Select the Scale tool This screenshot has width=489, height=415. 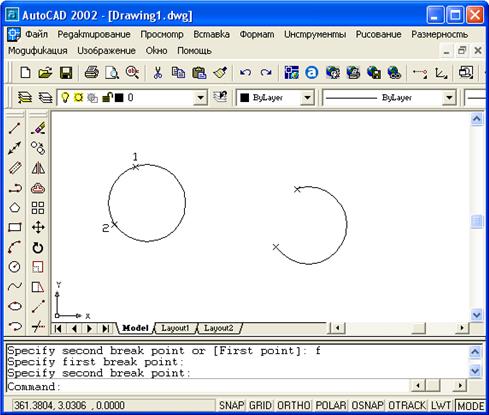(x=38, y=267)
